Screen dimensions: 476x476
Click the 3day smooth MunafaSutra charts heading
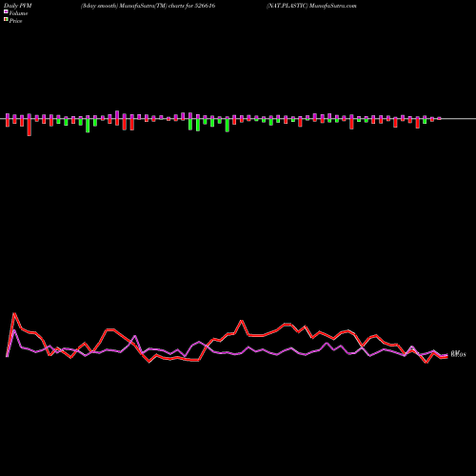pos(149,6)
